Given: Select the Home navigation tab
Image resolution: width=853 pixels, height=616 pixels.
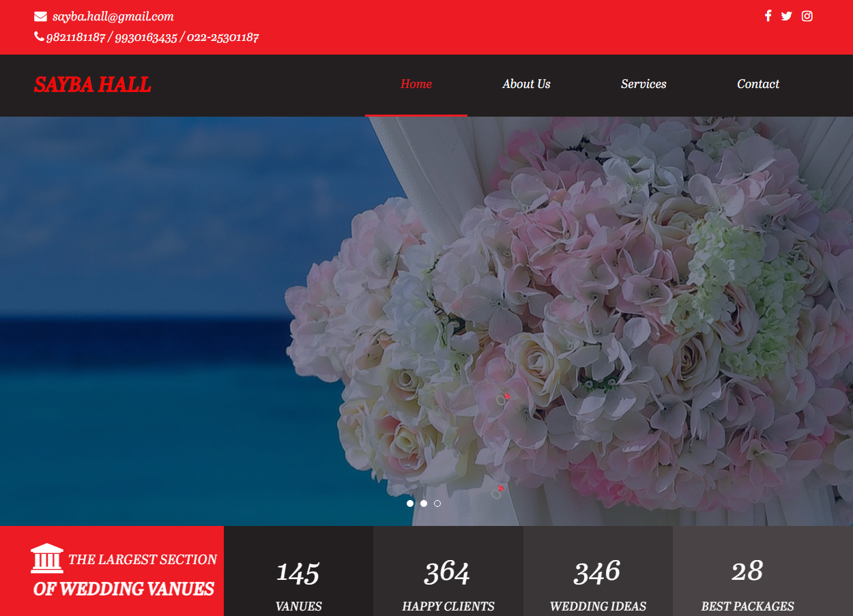Looking at the screenshot, I should (416, 84).
